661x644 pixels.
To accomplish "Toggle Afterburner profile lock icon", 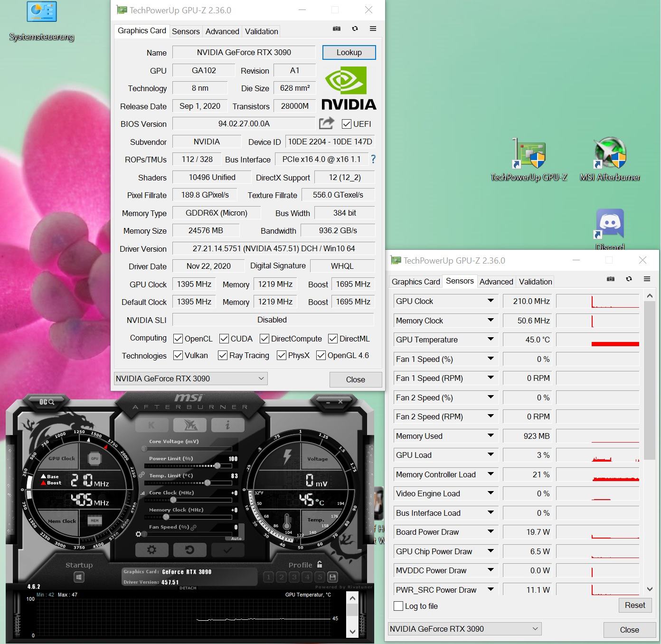I will [320, 564].
